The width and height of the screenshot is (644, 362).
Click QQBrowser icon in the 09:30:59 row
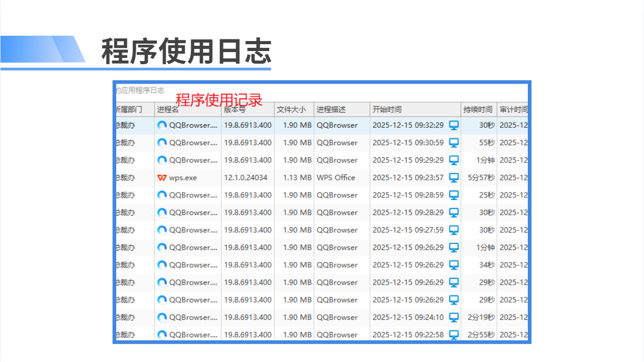[162, 143]
